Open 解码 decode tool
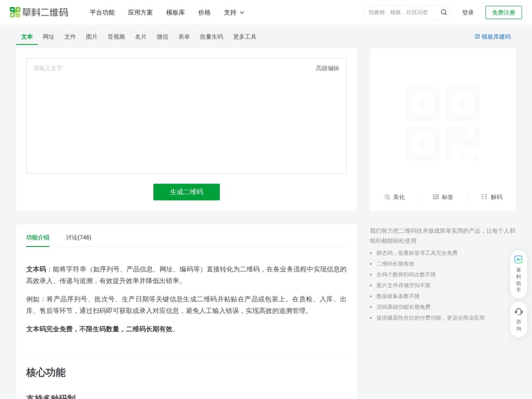Screen dimensions: 532x399 point(492,197)
